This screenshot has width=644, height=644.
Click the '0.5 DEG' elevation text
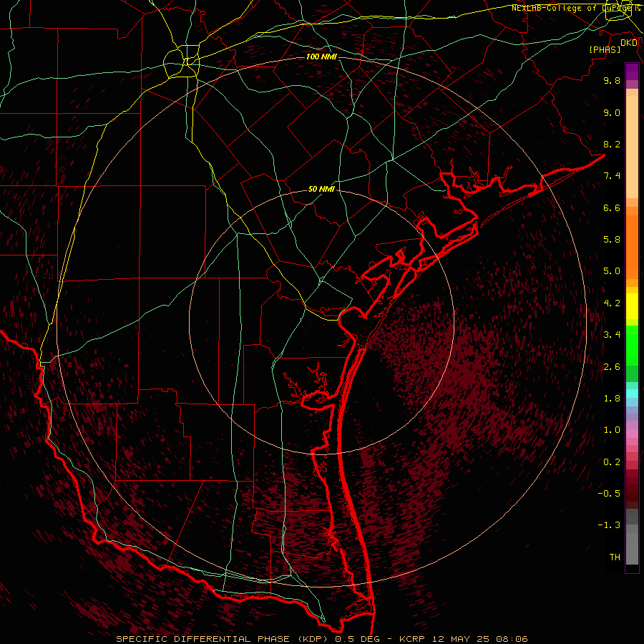coord(357,639)
